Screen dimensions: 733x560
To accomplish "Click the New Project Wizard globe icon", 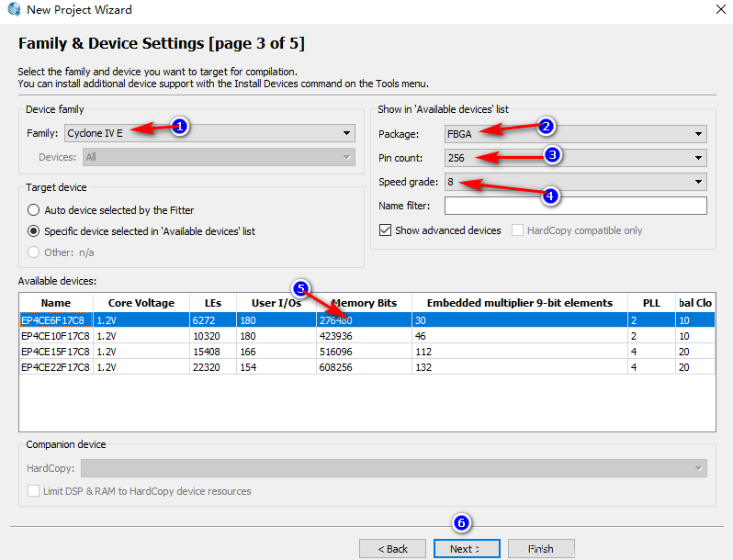I will tap(13, 10).
